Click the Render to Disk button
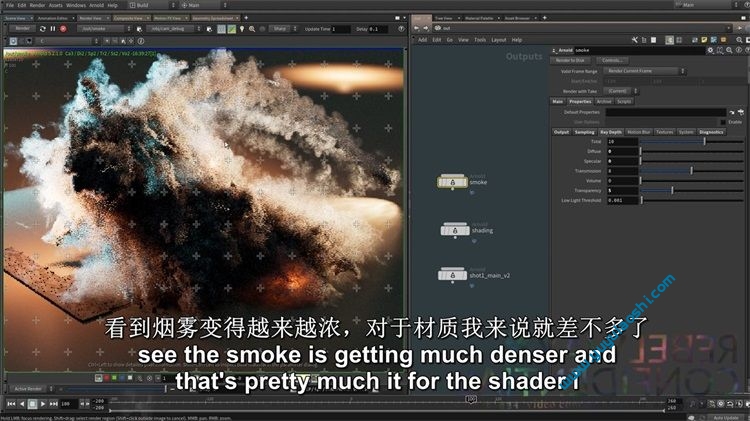750x421 pixels. point(570,61)
